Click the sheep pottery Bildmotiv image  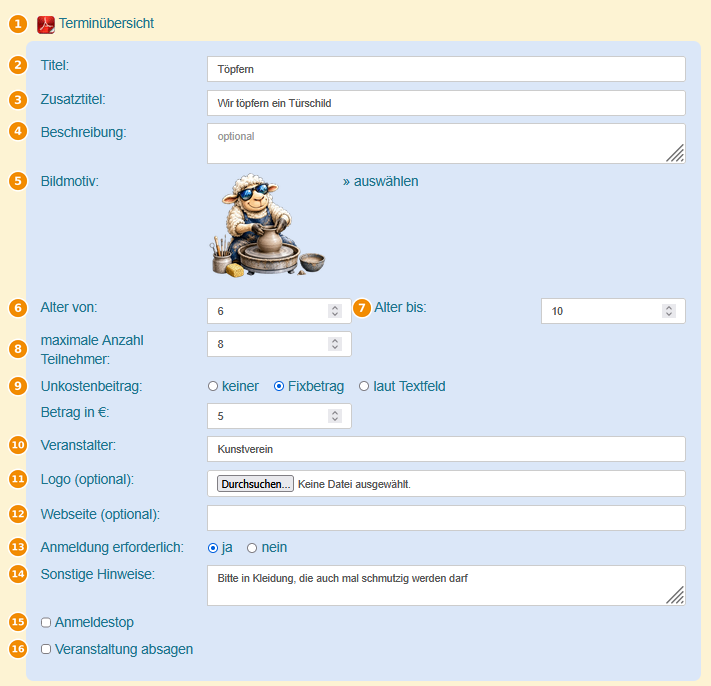pos(268,225)
